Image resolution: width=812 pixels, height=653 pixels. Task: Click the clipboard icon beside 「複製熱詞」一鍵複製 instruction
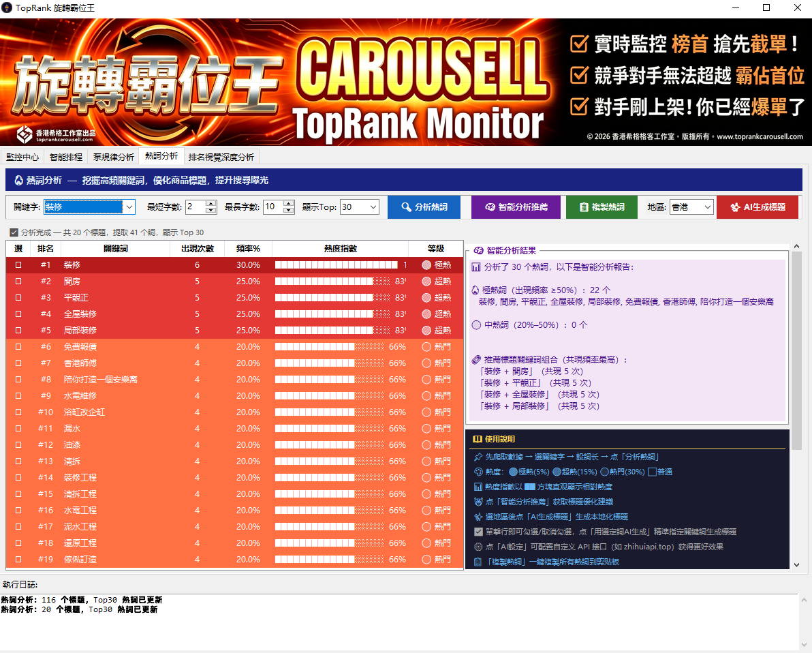pos(478,562)
